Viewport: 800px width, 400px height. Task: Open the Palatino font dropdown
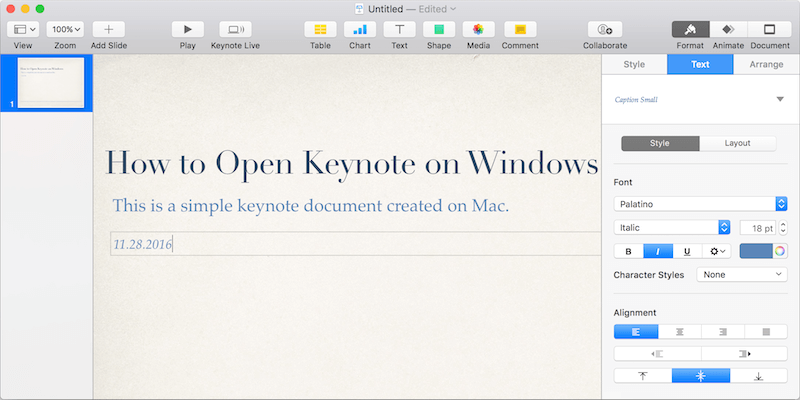(700, 203)
